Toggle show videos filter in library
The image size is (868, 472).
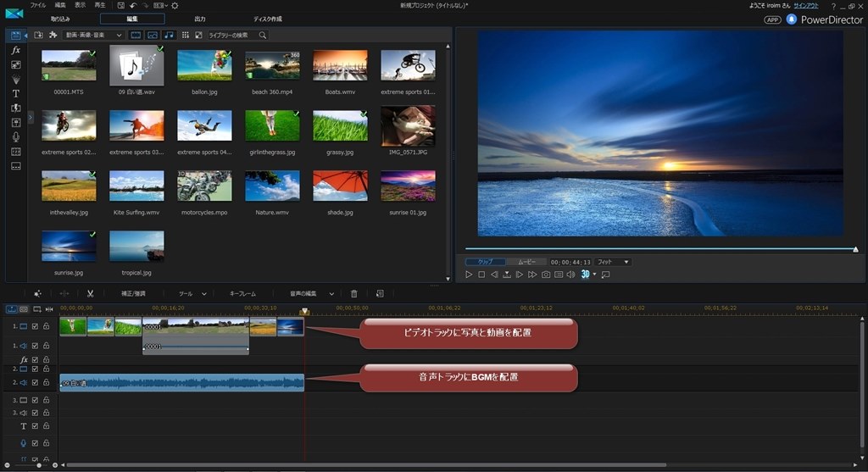pyautogui.click(x=136, y=35)
